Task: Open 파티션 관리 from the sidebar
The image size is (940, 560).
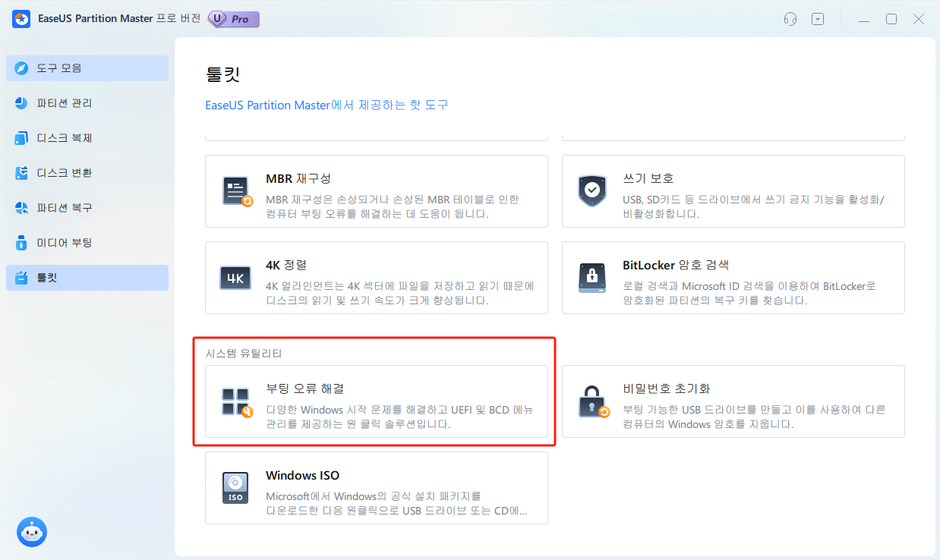Action: coord(87,103)
